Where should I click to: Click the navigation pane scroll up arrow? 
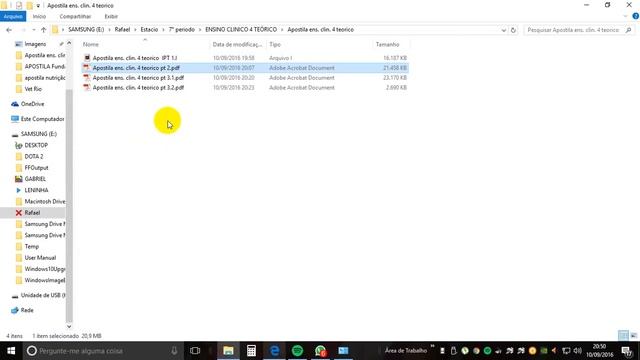[69, 43]
